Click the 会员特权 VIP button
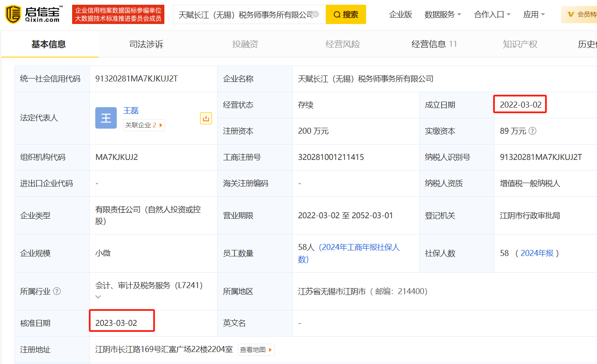This screenshot has width=597, height=364. point(579,15)
